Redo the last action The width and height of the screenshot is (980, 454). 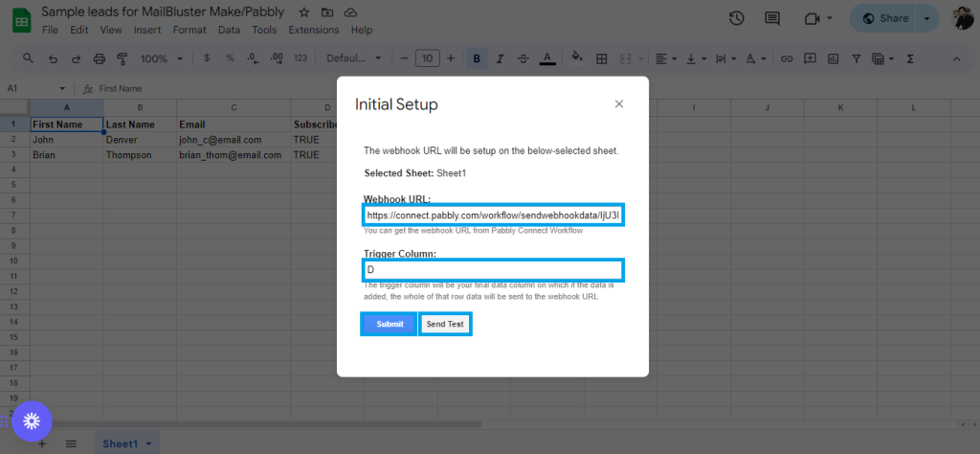[76, 58]
